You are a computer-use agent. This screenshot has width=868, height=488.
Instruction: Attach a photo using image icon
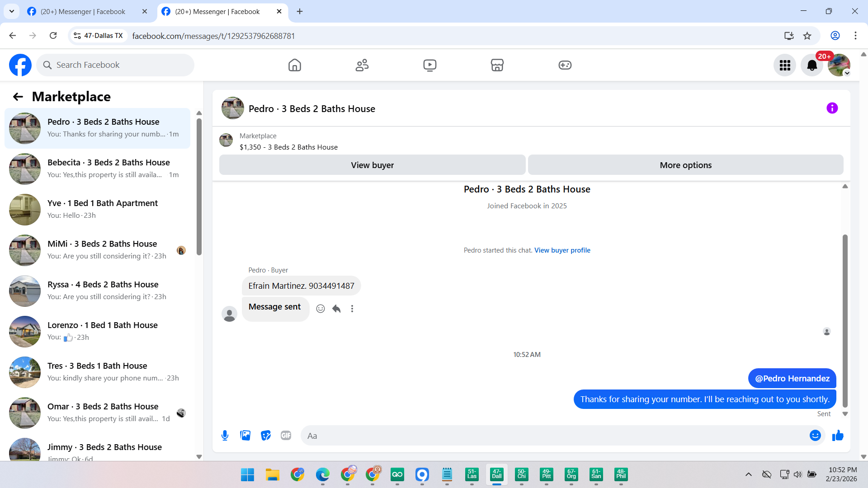(245, 436)
